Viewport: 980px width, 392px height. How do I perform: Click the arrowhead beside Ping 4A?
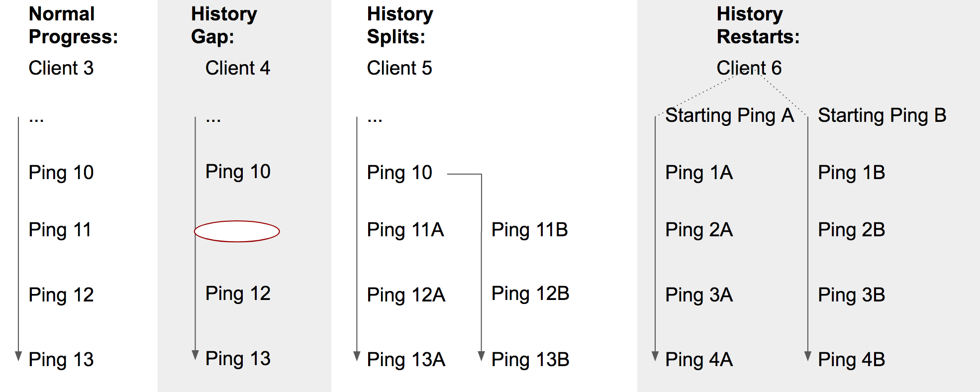[655, 356]
